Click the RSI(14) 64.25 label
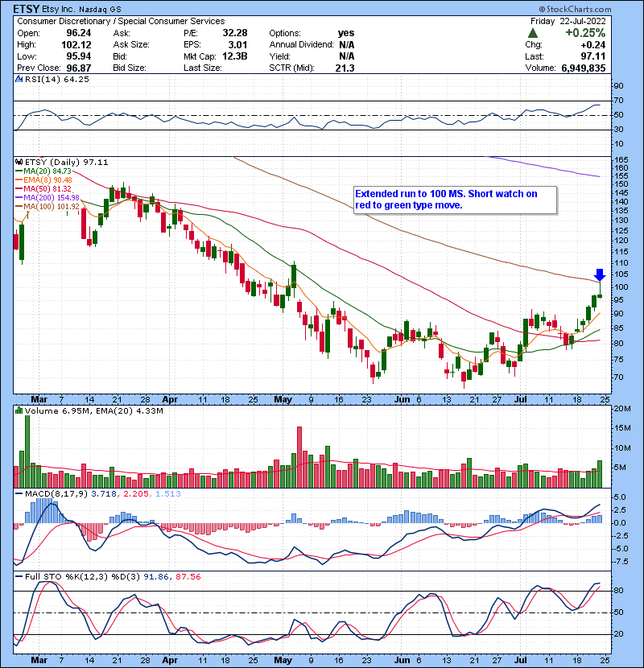 57,79
